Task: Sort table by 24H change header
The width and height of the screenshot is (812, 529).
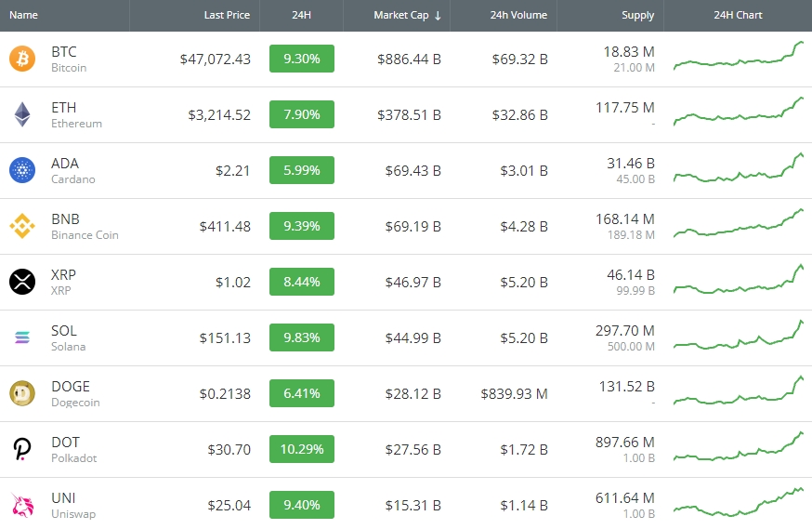Action: point(301,16)
